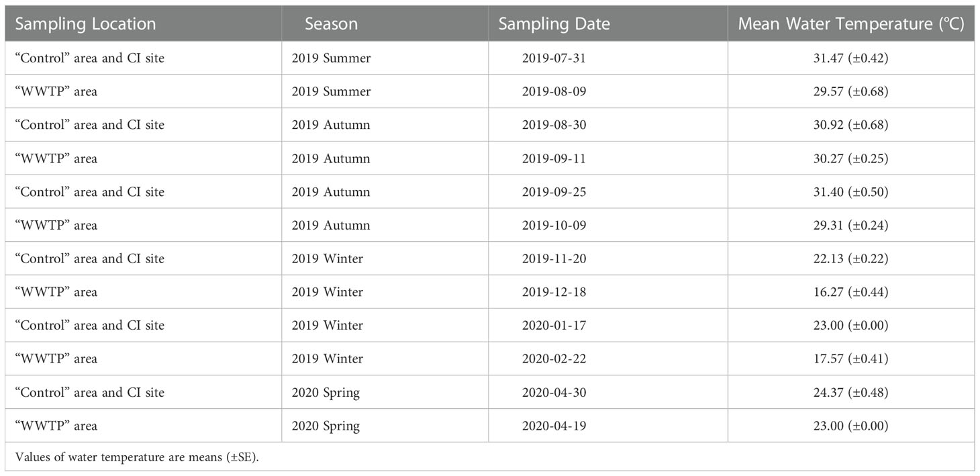980x476 pixels.
Task: Select the 24.37 (±0.48) temperature cell
Action: 850,392
